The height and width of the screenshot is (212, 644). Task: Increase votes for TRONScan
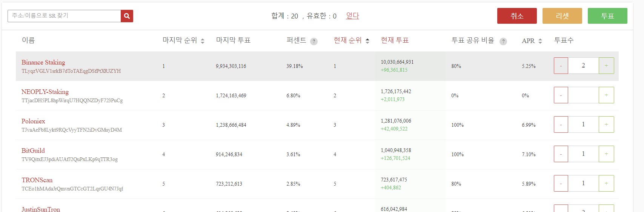606,183
